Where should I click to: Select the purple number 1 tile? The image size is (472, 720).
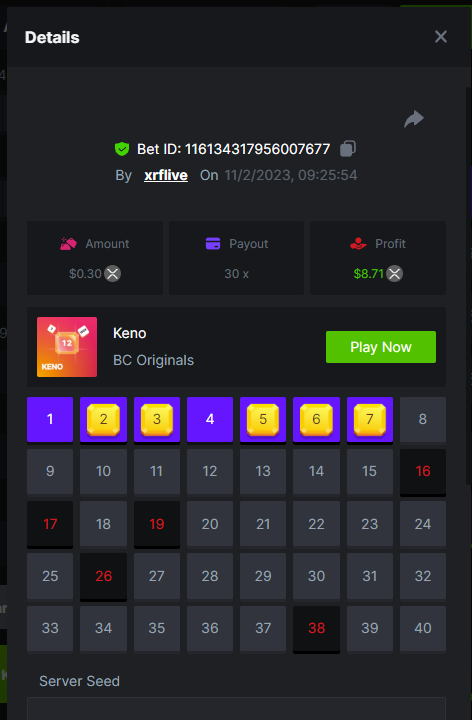point(50,419)
